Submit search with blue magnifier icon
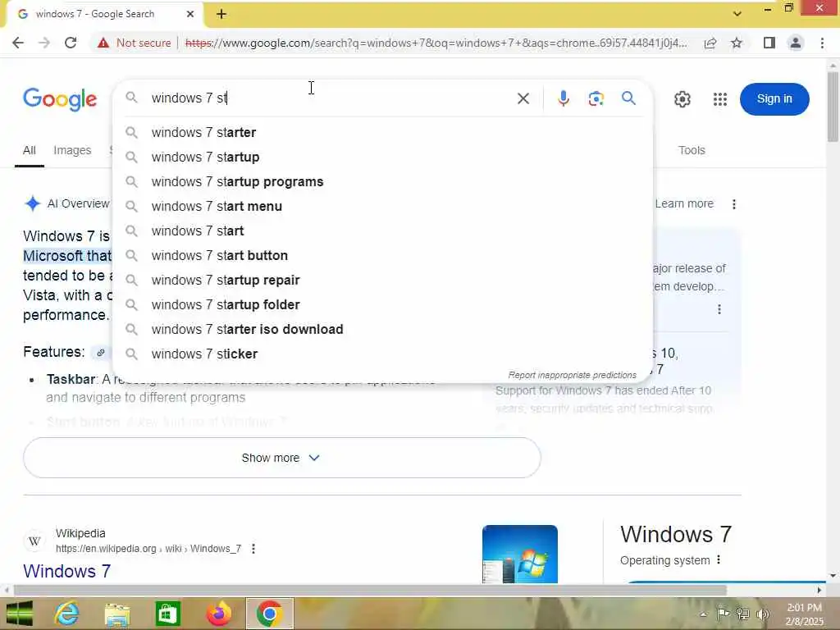Screen dimensions: 840x630 pyautogui.click(x=628, y=98)
